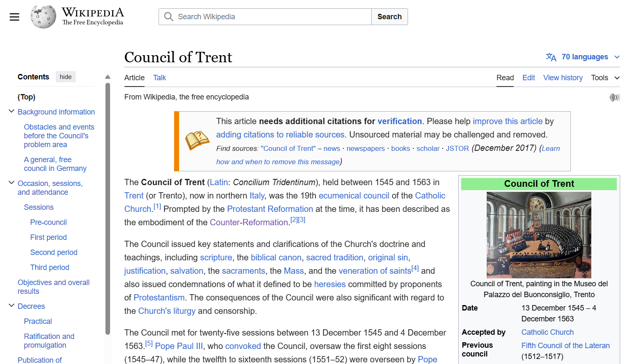The width and height of the screenshot is (634, 364).
Task: Open Objectives and overall results section
Action: pyautogui.click(x=54, y=287)
